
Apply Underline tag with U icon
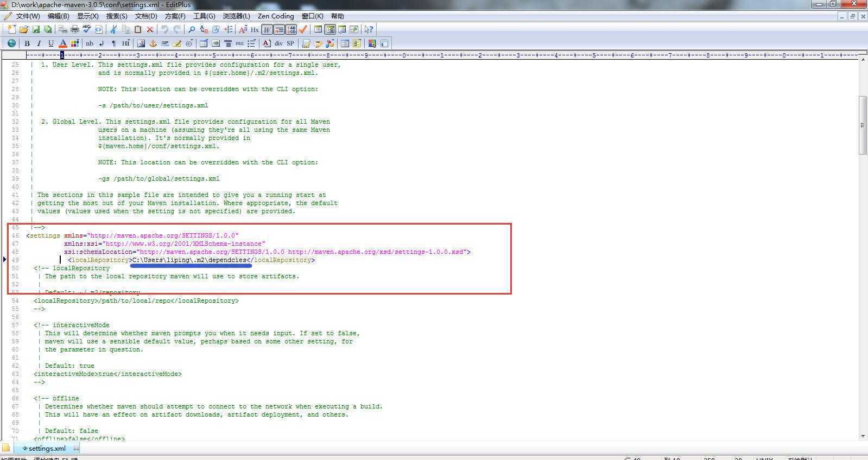click(51, 43)
